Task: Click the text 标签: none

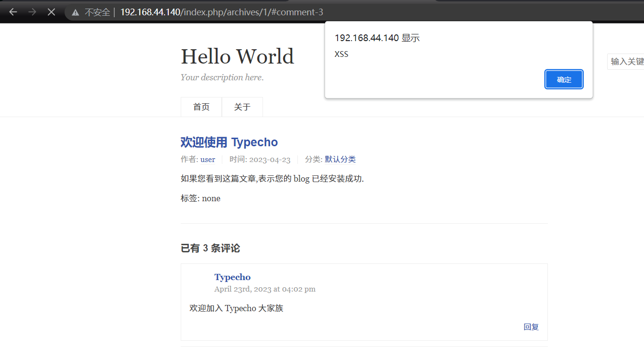Action: coord(200,198)
